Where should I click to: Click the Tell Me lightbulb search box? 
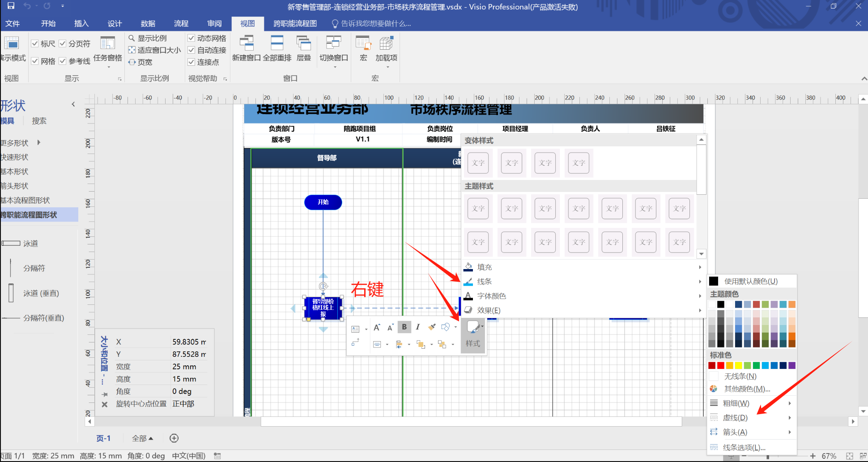(x=371, y=23)
